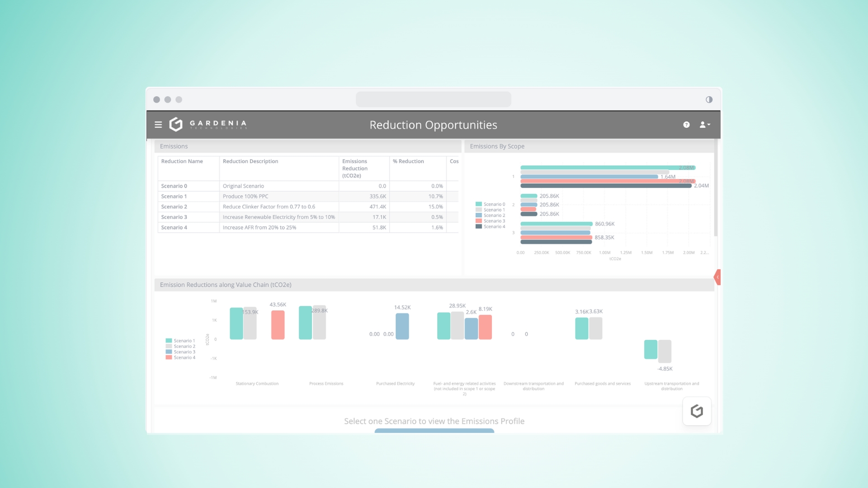Click the 2.04M Scenario 4 scope bar
The height and width of the screenshot is (488, 868).
point(606,186)
